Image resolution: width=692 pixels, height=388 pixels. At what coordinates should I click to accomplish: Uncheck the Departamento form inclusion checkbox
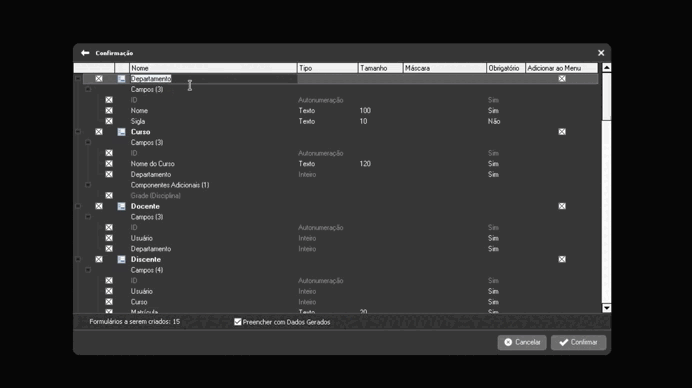tap(99, 79)
